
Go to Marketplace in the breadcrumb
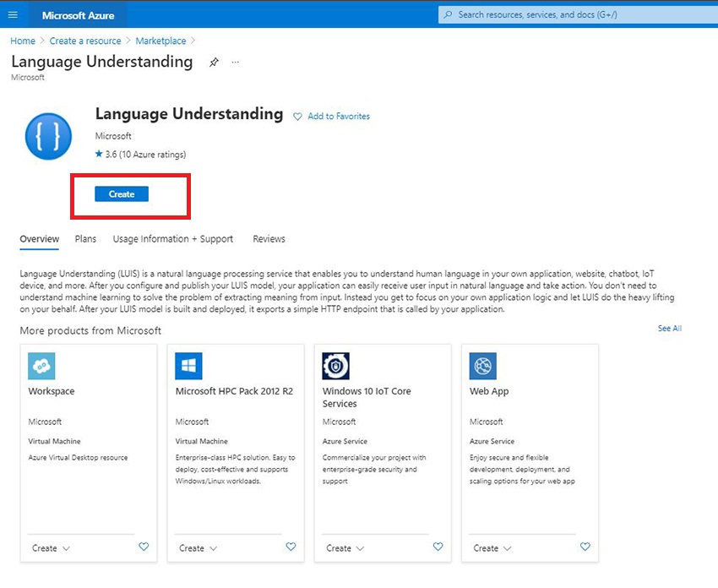(x=160, y=41)
